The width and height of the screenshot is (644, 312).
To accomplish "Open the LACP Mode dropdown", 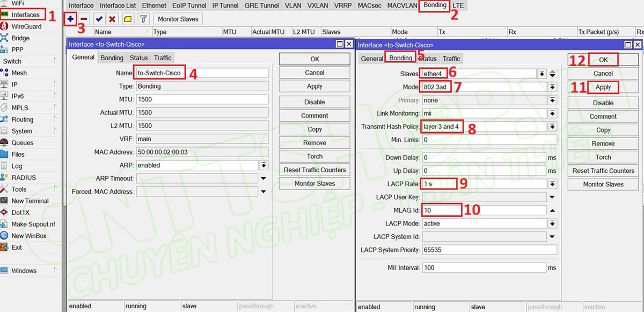I will [552, 223].
